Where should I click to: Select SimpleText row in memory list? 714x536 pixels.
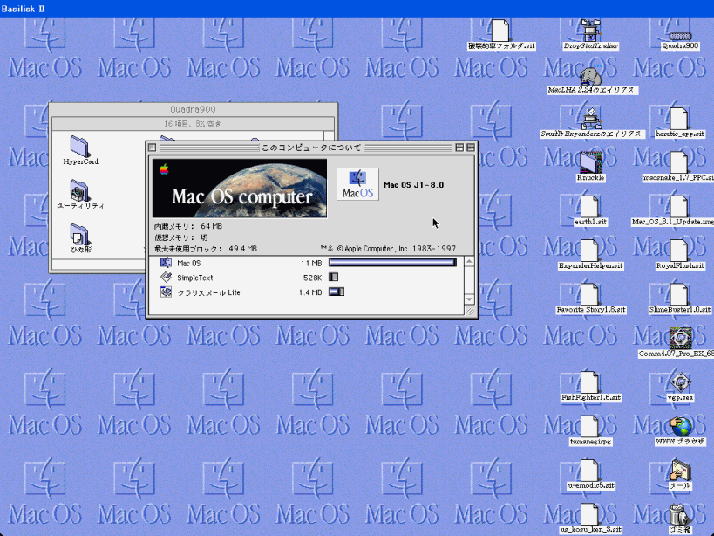pyautogui.click(x=200, y=277)
